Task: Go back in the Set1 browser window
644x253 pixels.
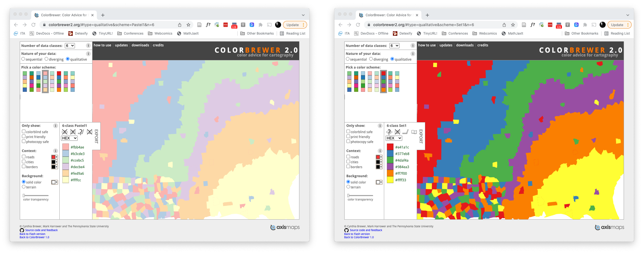Action: 340,25
